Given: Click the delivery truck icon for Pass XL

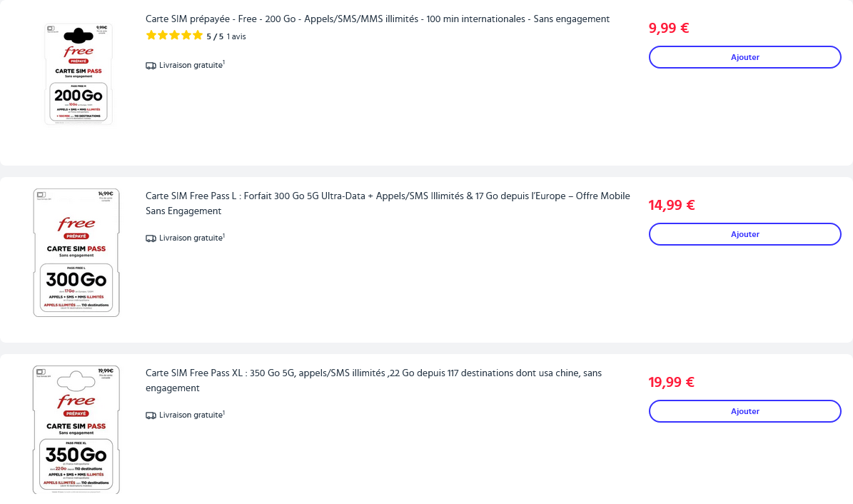Looking at the screenshot, I should (x=151, y=415).
